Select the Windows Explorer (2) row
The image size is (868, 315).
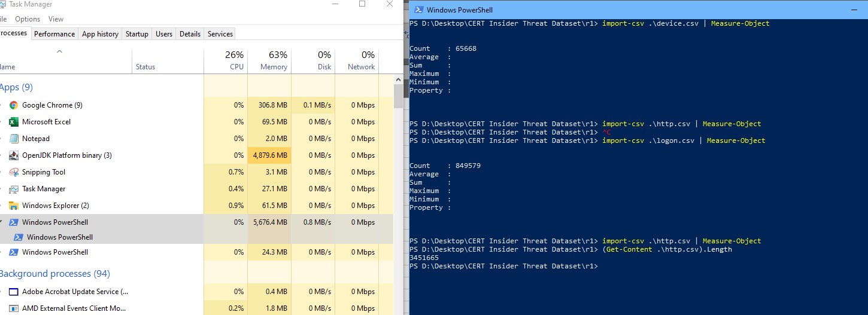197,206
